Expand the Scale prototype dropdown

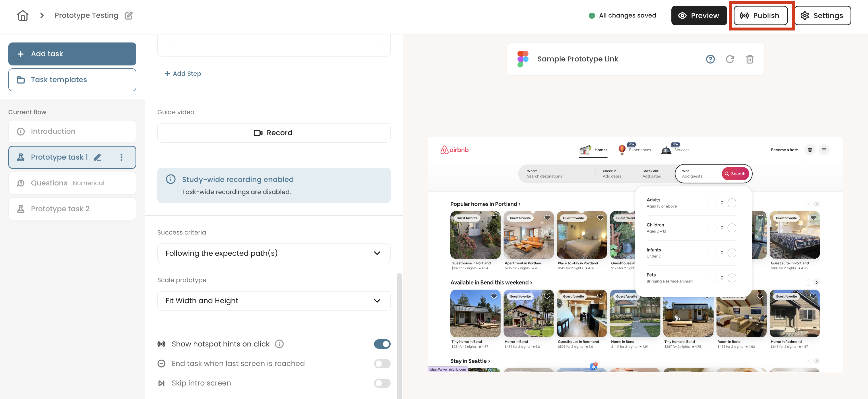[274, 301]
